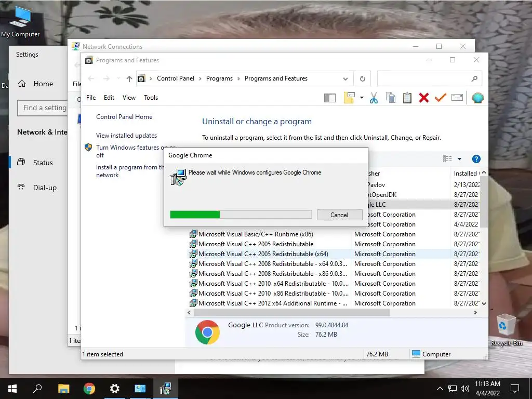Click Programs and Features breadcrumb segment
The height and width of the screenshot is (399, 532).
276,78
